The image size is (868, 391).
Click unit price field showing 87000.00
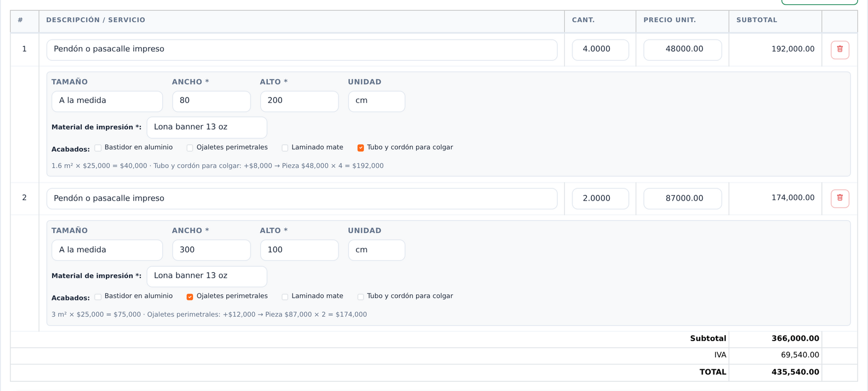pyautogui.click(x=682, y=198)
